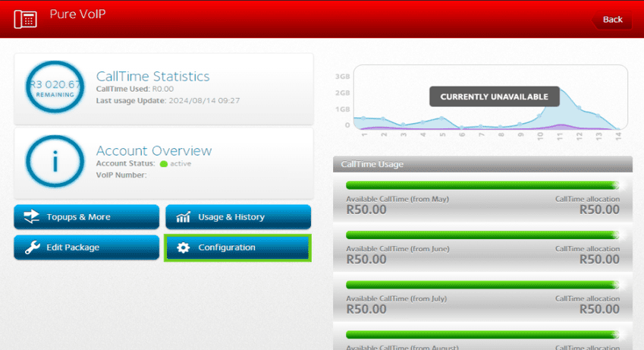The width and height of the screenshot is (644, 350).
Task: Click the Account Overview heading
Action: (154, 150)
